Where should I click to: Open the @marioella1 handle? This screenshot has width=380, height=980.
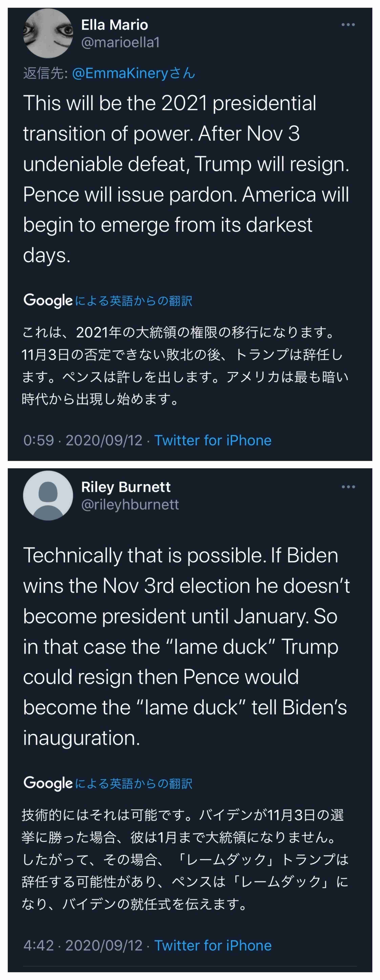click(120, 42)
